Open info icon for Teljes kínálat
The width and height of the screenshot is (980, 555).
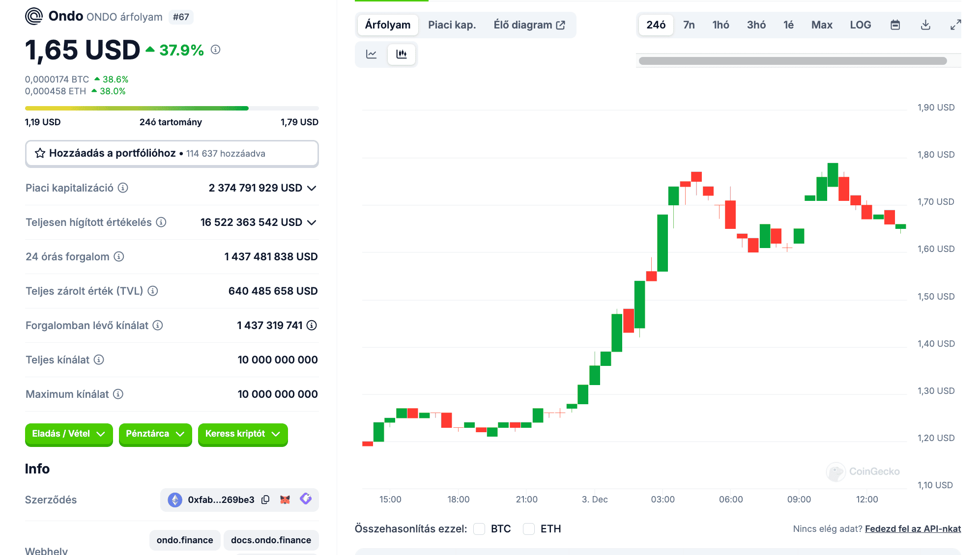(99, 360)
